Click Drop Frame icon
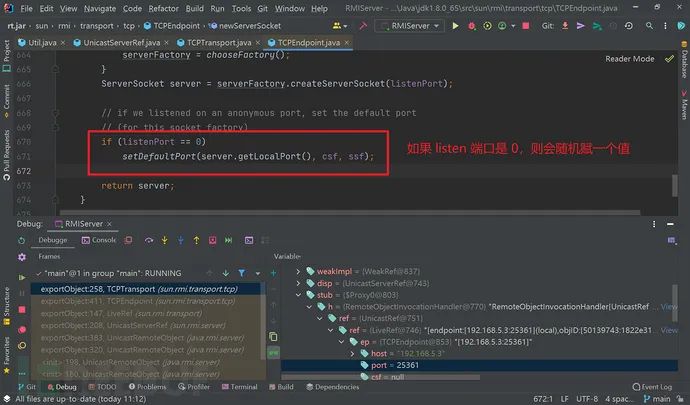Image resolution: width=690 pixels, height=405 pixels. pos(213,240)
